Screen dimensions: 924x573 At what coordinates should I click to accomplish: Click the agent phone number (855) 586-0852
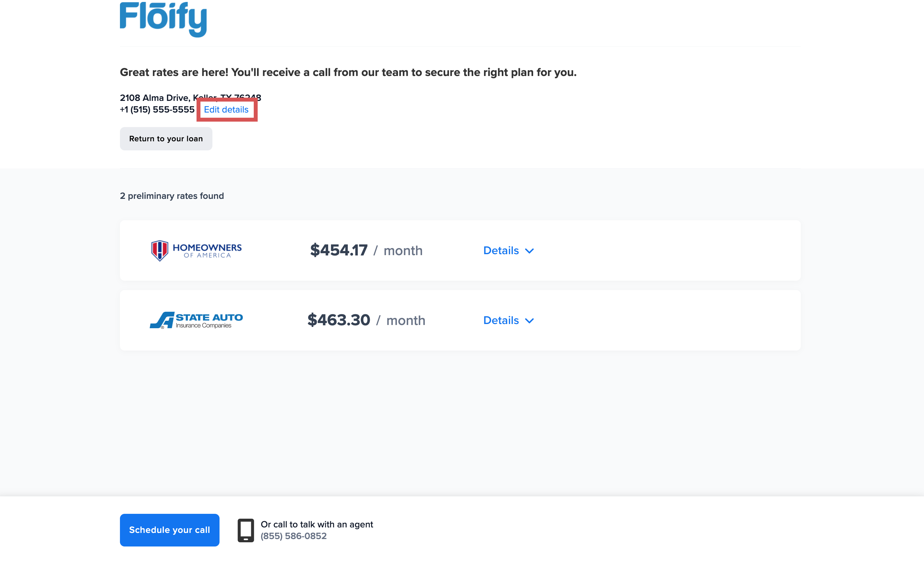click(x=294, y=536)
